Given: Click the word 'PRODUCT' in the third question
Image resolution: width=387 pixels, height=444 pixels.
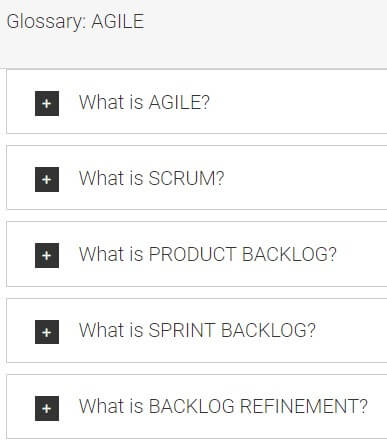Looking at the screenshot, I should (192, 254).
